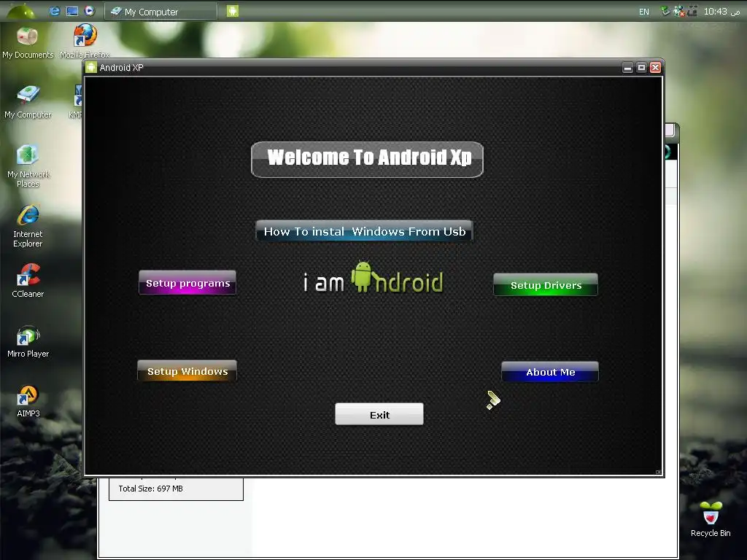The image size is (747, 560).
Task: Click the Android XP title bar icon
Action: point(91,68)
